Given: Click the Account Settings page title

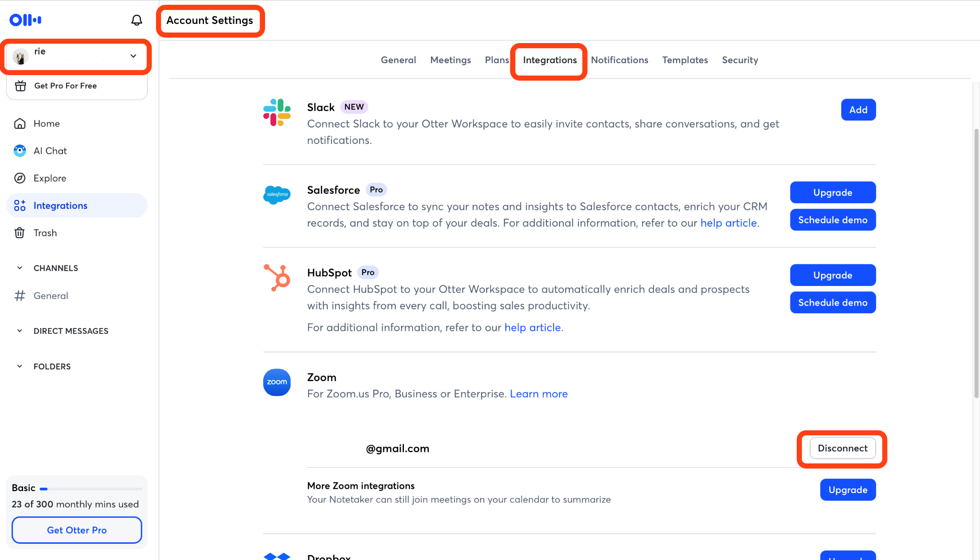Looking at the screenshot, I should [210, 20].
